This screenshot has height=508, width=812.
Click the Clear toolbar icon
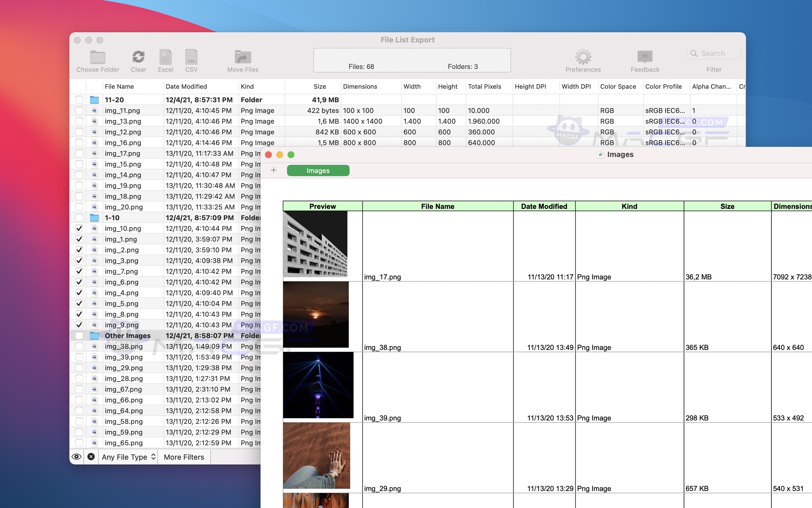tap(138, 57)
